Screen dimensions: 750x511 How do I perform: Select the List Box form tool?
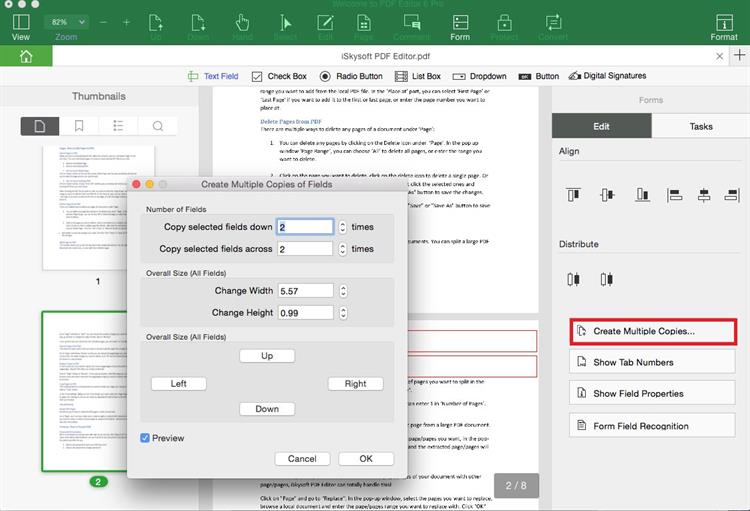tap(418, 76)
